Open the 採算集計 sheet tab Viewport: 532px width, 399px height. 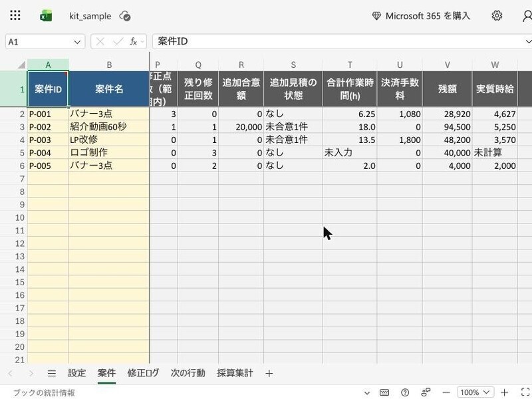click(235, 373)
